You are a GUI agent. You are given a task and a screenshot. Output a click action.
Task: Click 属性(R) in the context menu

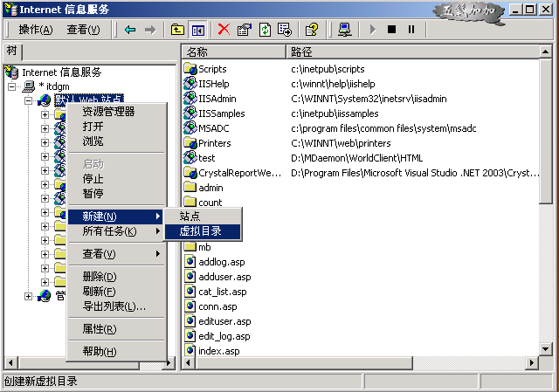[x=99, y=329]
